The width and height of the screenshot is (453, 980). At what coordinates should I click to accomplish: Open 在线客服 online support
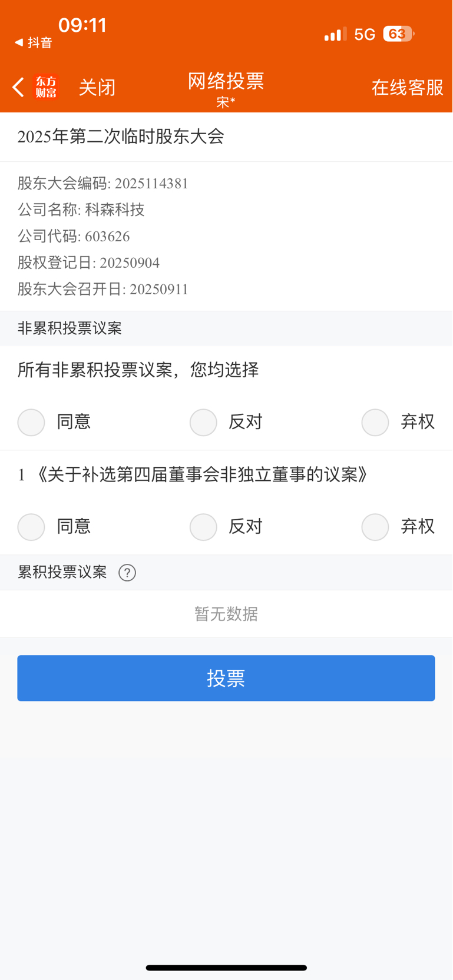[x=408, y=88]
